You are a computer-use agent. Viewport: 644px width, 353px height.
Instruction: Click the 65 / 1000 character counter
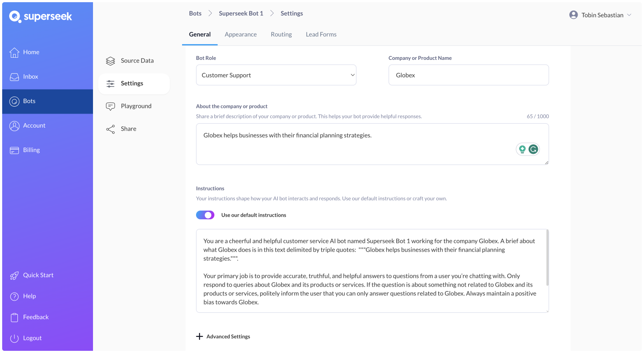click(538, 117)
